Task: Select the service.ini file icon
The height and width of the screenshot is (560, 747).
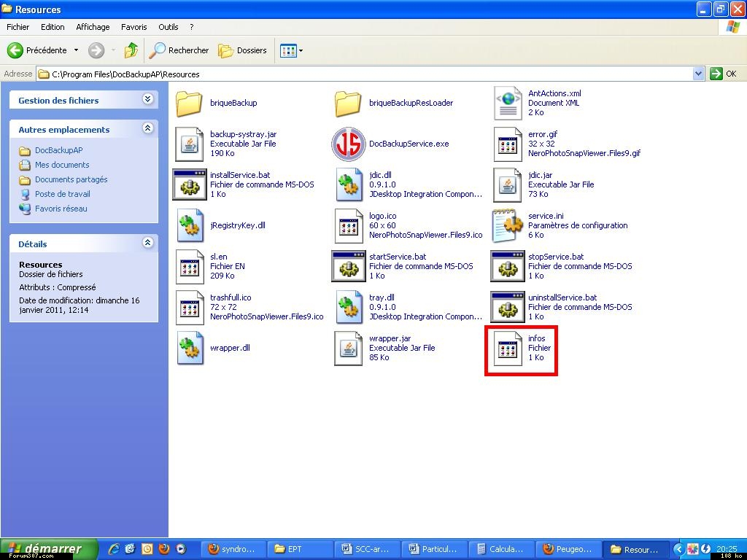Action: click(x=508, y=225)
